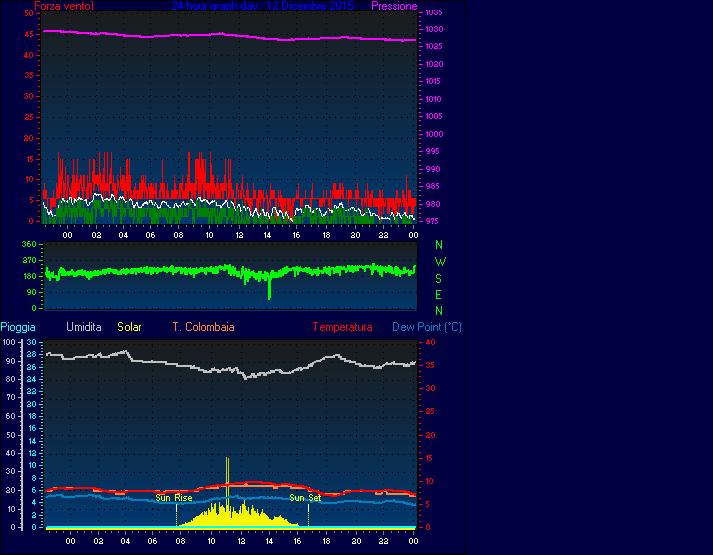Click the 22 hour label under the temperature chart
This screenshot has width=713, height=555.
pyautogui.click(x=384, y=541)
